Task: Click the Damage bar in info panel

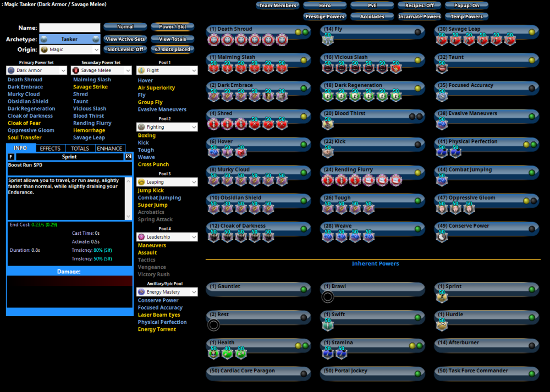Action: (x=69, y=272)
